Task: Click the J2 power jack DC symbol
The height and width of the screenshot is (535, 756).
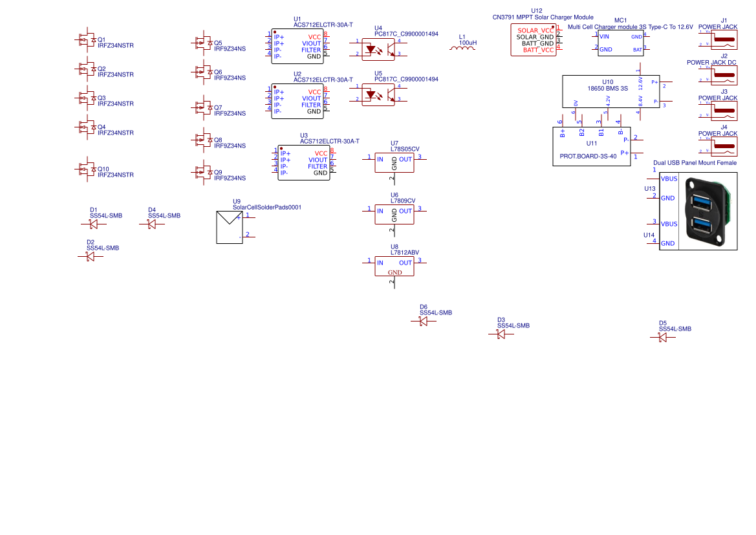Action: (718, 75)
